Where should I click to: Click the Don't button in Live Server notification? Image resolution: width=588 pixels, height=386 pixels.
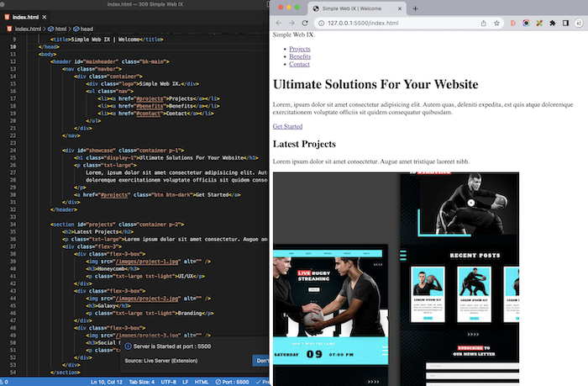[x=261, y=361]
